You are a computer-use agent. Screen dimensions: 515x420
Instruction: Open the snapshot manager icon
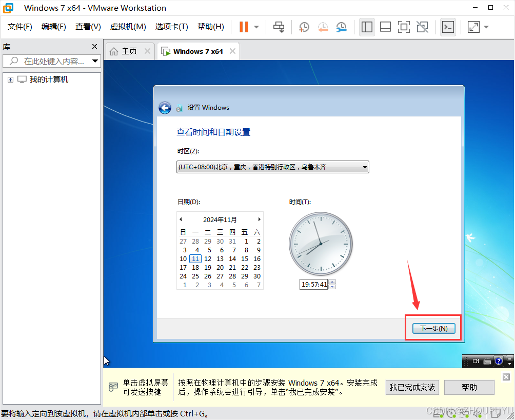click(342, 27)
